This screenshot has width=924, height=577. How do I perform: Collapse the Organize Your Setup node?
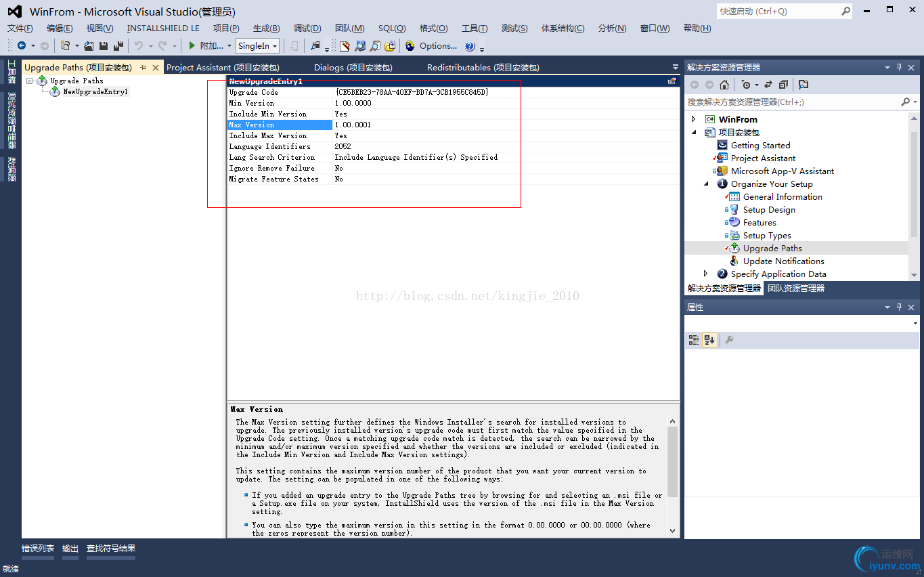point(706,184)
